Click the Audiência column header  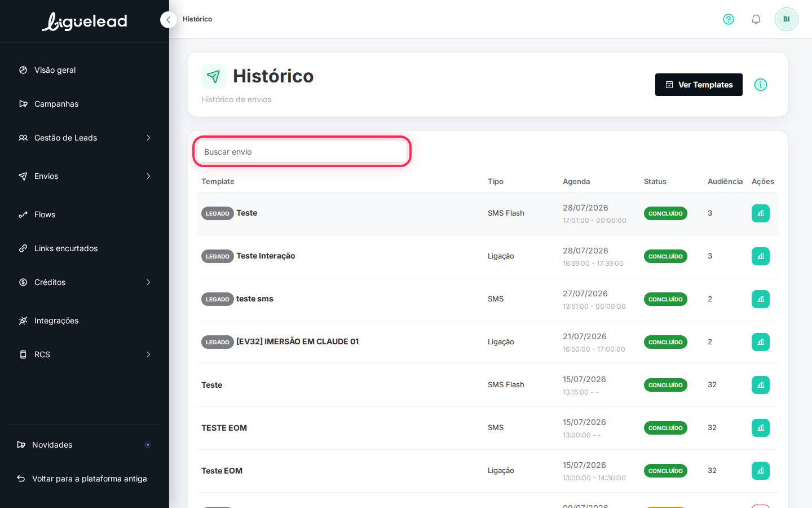pos(725,181)
